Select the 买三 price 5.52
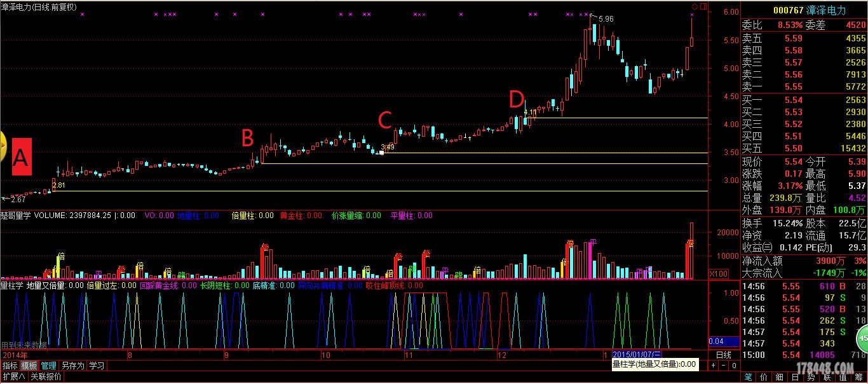Screen dimensions: 868x384 794,125
